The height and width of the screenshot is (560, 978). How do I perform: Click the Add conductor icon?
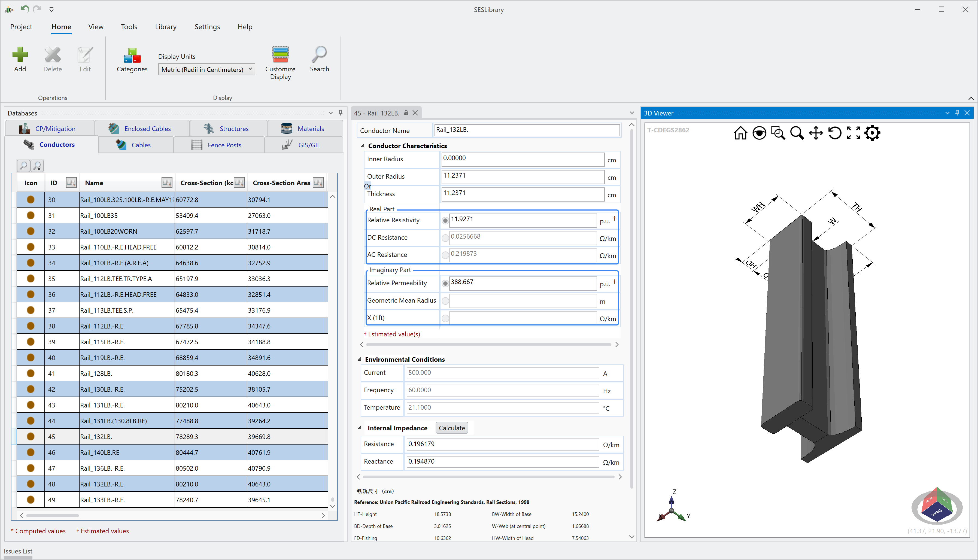tap(20, 55)
